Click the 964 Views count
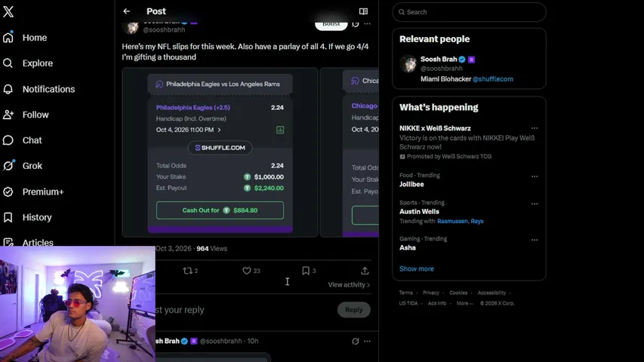This screenshot has width=644, height=362. click(211, 249)
